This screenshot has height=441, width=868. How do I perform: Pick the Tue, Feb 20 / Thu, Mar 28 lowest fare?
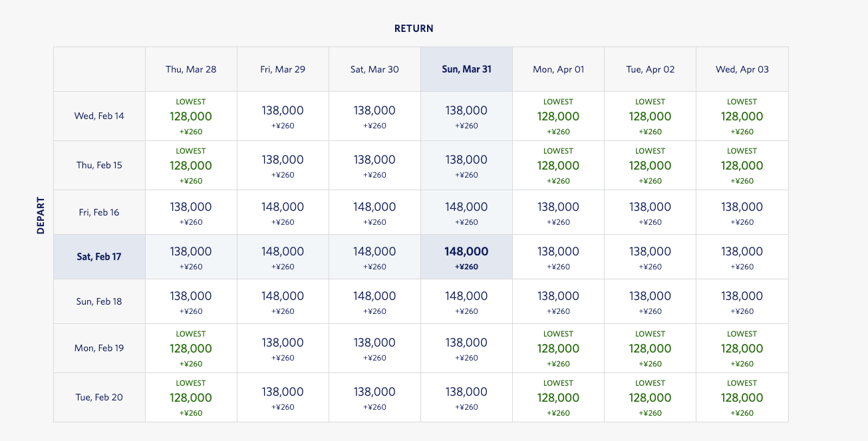191,398
